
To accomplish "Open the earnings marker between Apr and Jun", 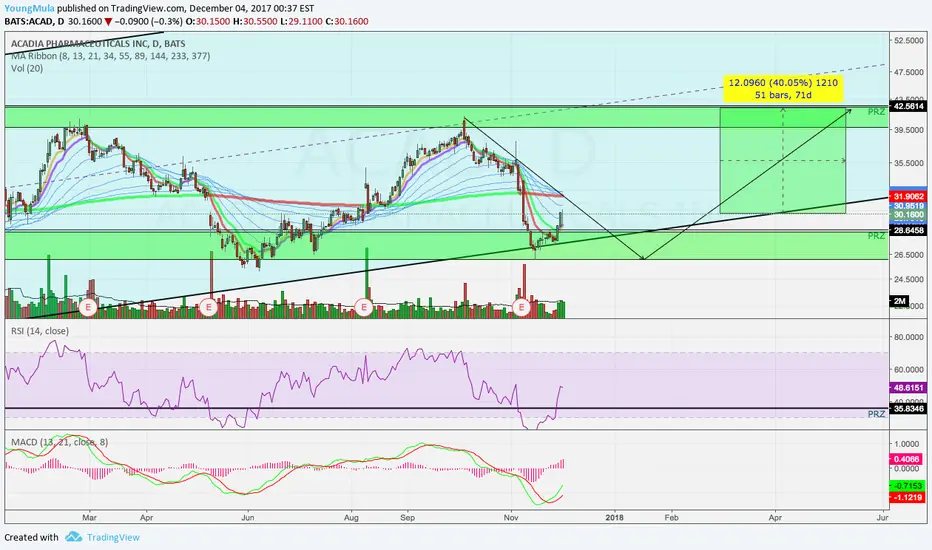I will point(208,307).
